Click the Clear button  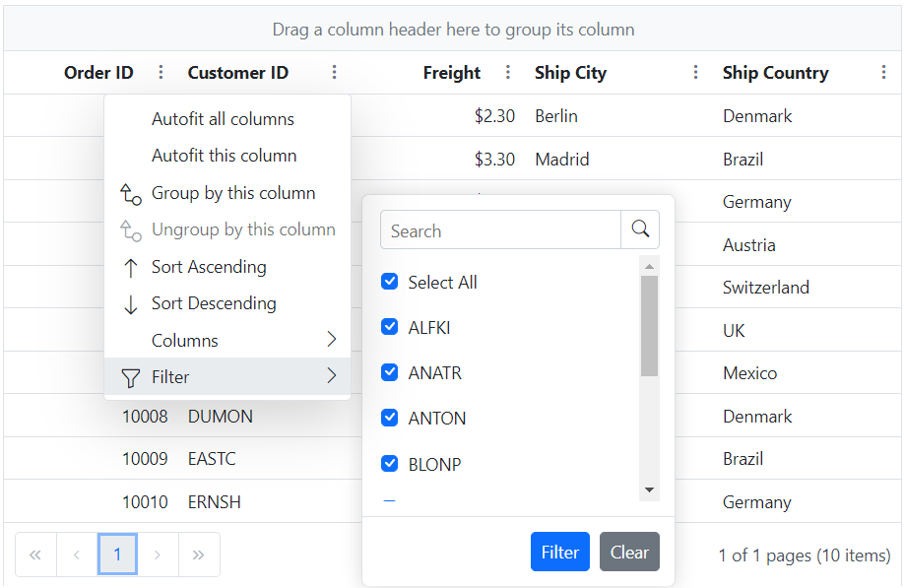pos(629,552)
